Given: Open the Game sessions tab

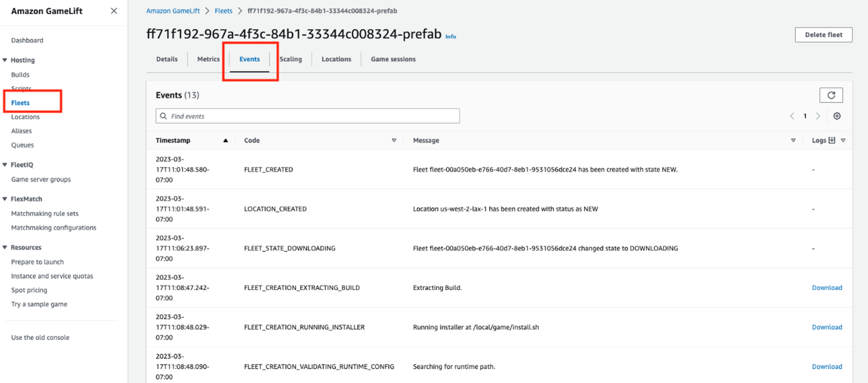Looking at the screenshot, I should [x=393, y=59].
